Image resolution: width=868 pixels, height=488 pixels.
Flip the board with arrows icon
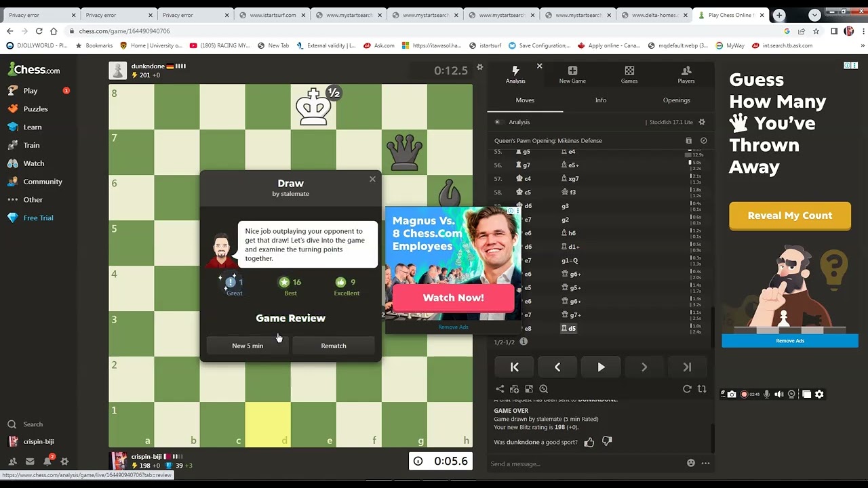(702, 389)
